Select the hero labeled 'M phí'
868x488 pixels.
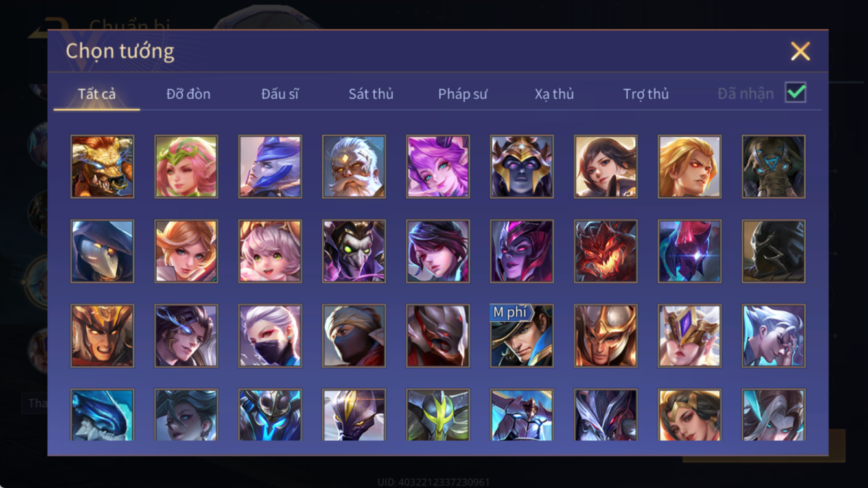click(522, 336)
